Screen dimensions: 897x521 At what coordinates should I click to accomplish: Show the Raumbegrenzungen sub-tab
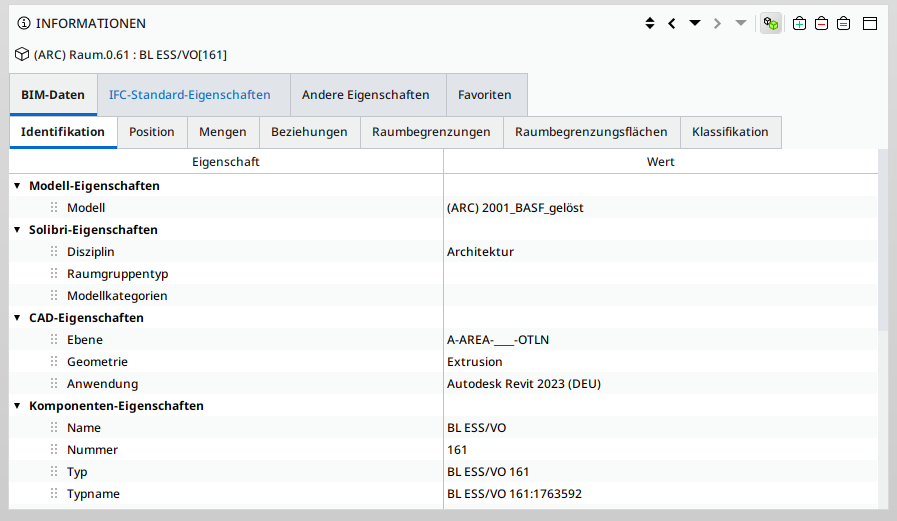431,132
